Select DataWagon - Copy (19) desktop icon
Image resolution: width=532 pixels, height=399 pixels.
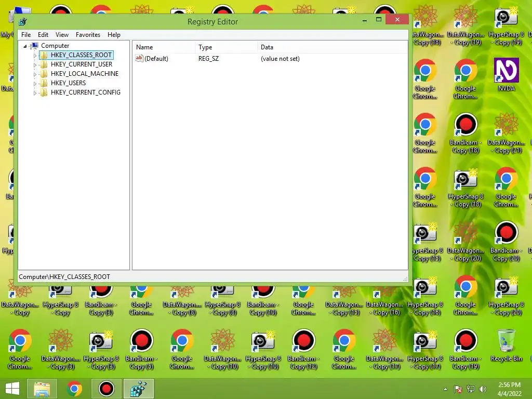tap(465, 25)
